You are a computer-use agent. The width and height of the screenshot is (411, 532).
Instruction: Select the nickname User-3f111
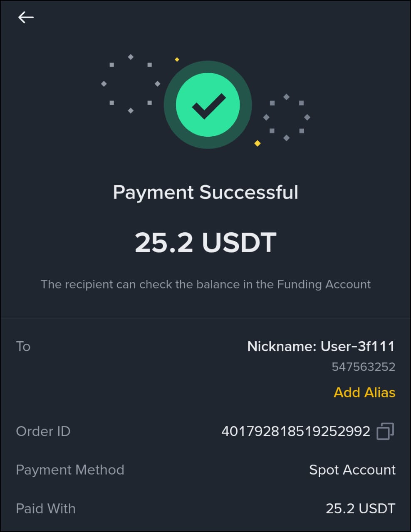pyautogui.click(x=321, y=346)
